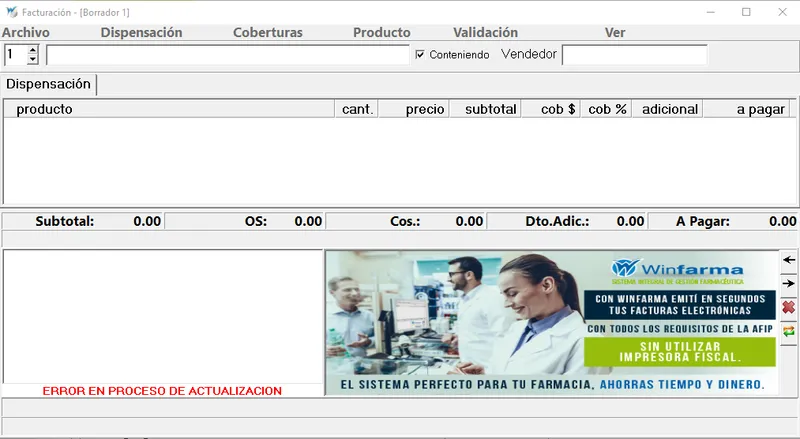Click the Winfarma title bar logo icon
800x439 pixels.
(12, 12)
